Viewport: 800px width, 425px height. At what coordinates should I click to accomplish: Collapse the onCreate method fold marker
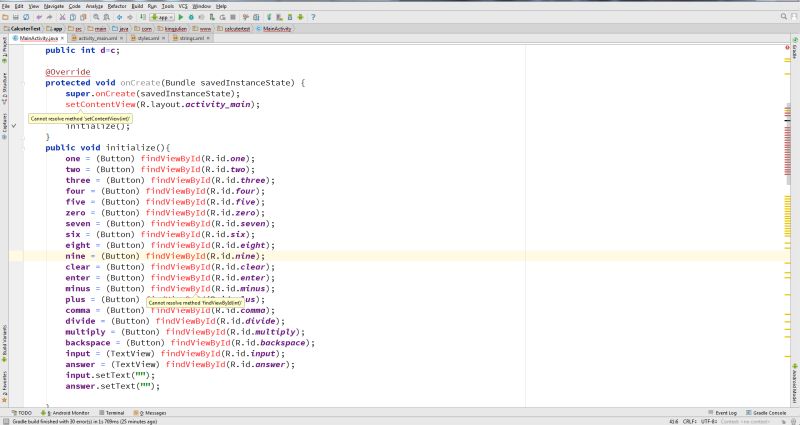pos(23,83)
